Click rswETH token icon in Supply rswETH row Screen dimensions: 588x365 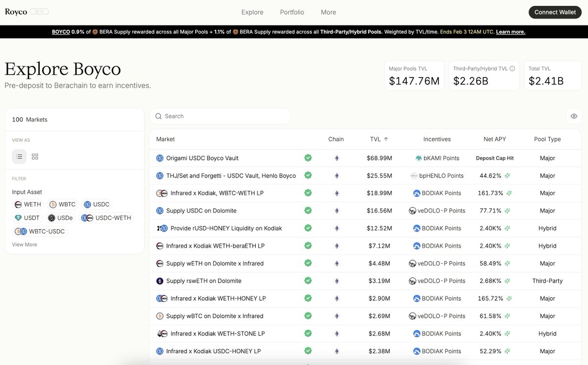160,281
